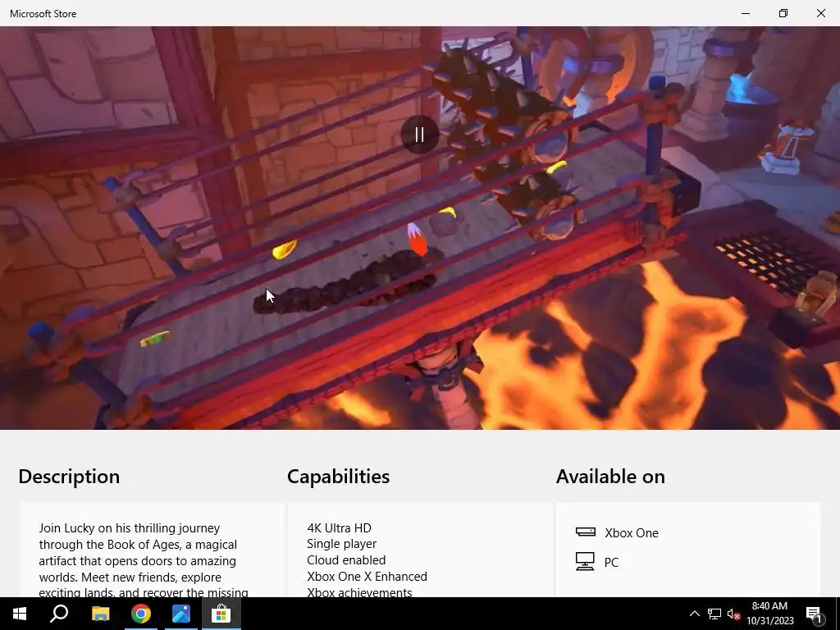840x630 pixels.
Task: Click the Microsoft Store window title
Action: (x=43, y=14)
